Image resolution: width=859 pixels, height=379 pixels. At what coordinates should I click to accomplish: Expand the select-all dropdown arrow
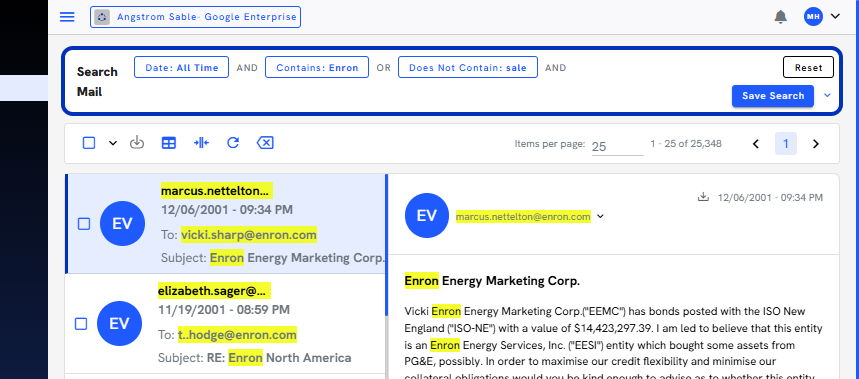[113, 143]
